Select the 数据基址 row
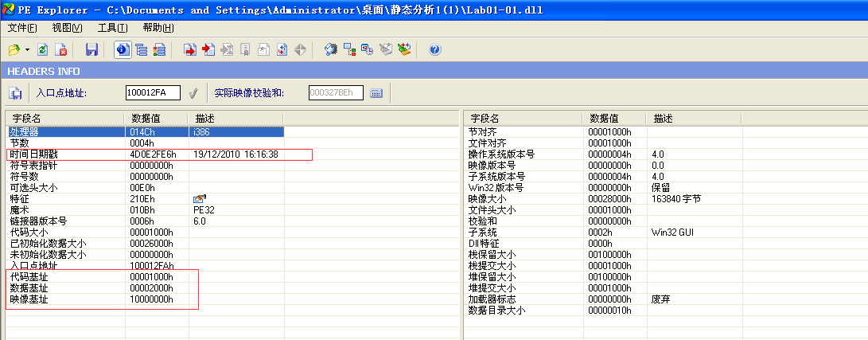868x340 pixels. point(146,288)
